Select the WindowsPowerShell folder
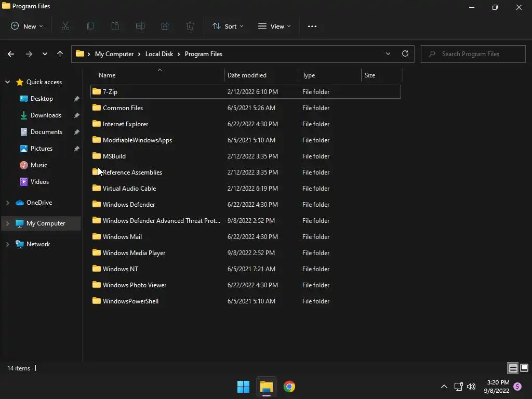This screenshot has width=532, height=399. point(246,301)
